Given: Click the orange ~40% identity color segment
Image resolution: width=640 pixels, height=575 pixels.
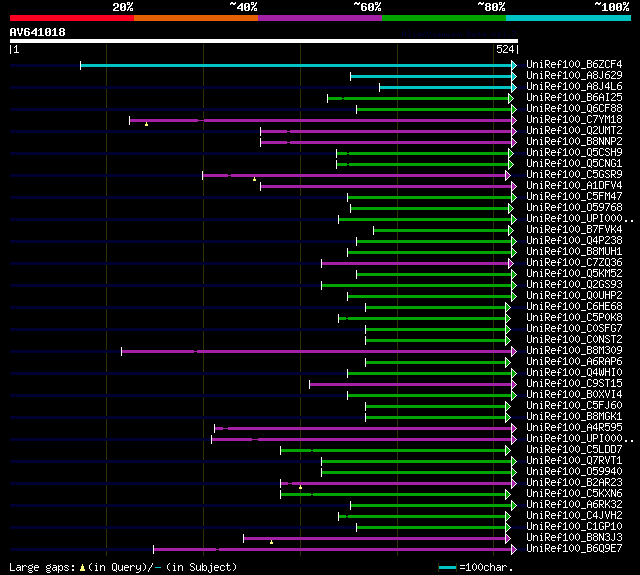Looking at the screenshot, I should pos(196,18).
